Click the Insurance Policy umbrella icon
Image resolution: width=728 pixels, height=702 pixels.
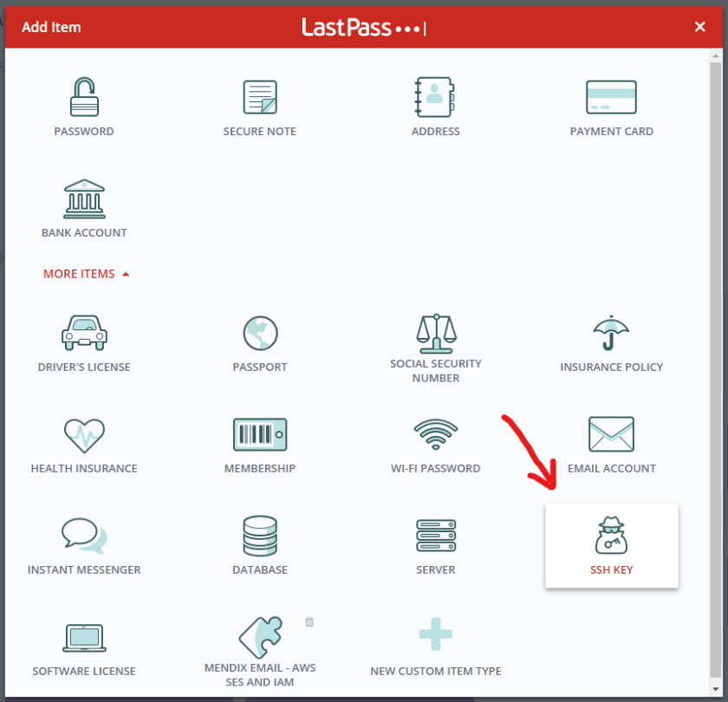[611, 334]
